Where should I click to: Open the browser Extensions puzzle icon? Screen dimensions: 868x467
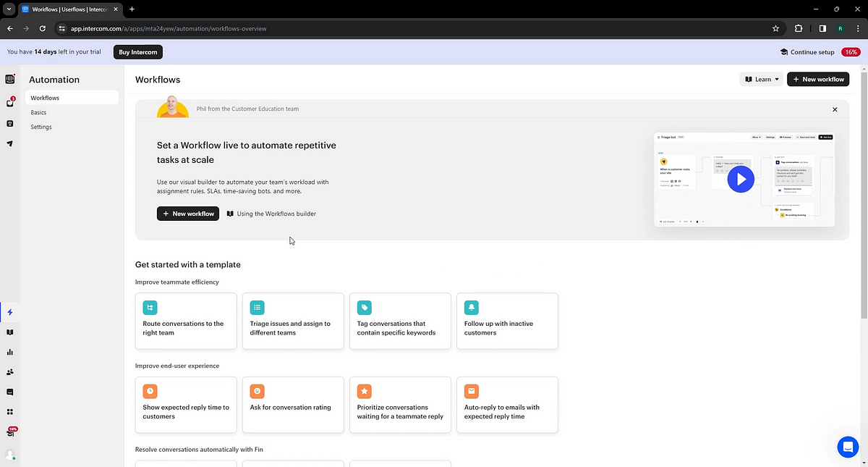799,28
